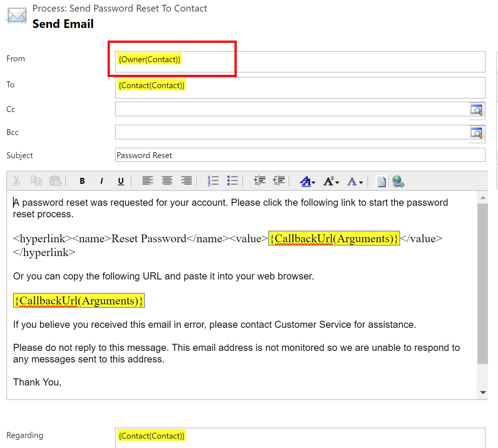Screen dimensions: 498x448
Task: Select the {Contact(Contact)} value in To
Action: [x=151, y=85]
